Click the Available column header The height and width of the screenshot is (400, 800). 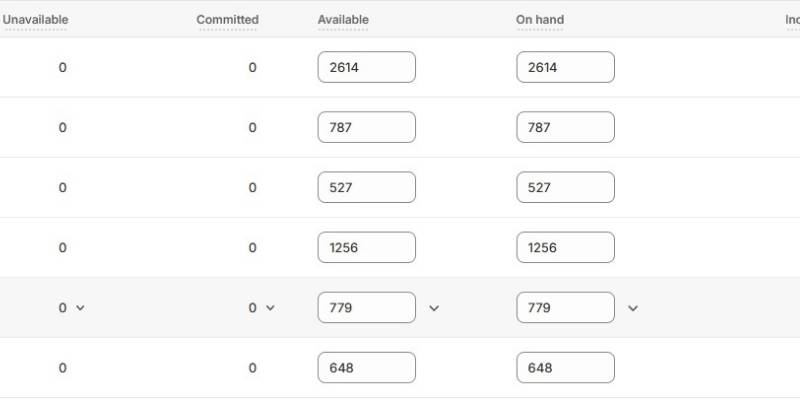(x=343, y=20)
